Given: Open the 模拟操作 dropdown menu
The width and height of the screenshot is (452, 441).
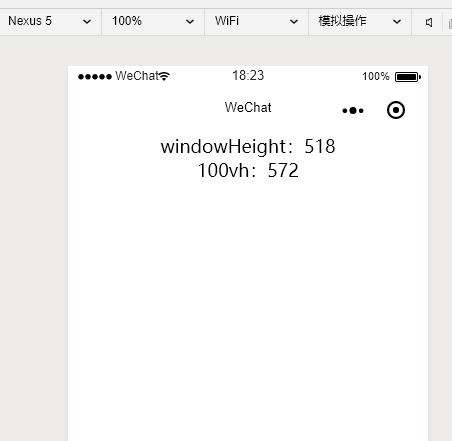Looking at the screenshot, I should click(x=360, y=22).
